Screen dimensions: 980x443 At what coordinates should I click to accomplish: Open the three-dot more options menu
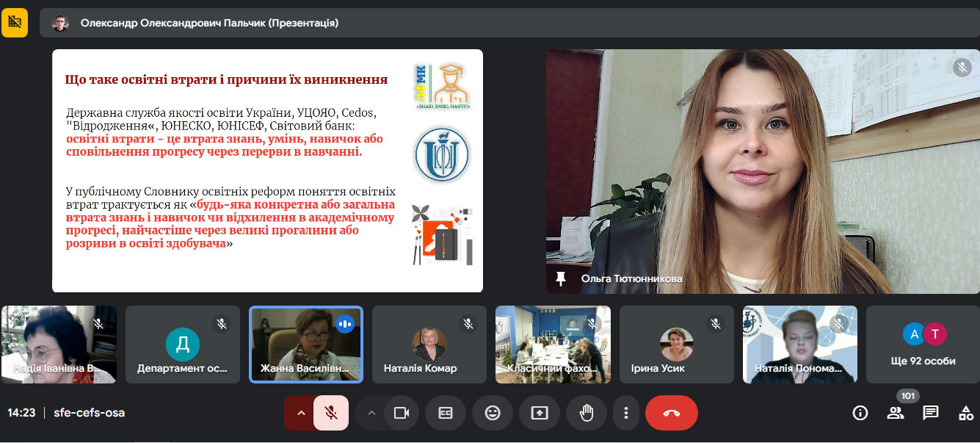click(625, 413)
